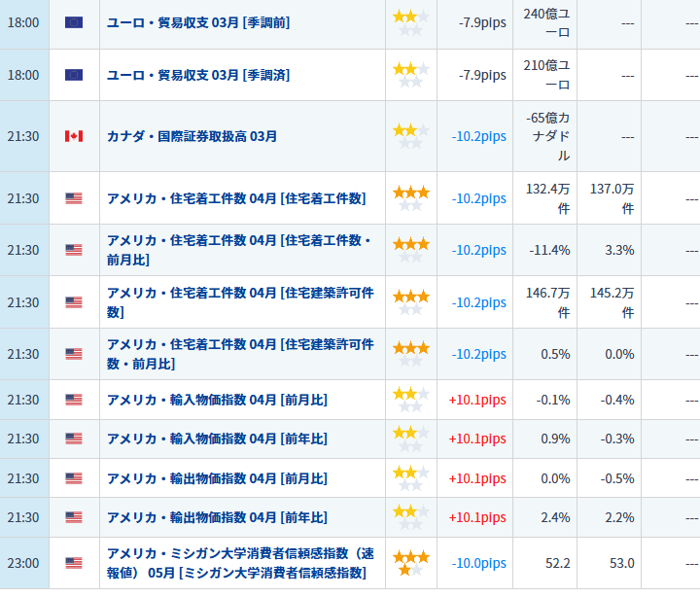Screen dimensions: 700x597
Task: Click the star rating for ミシガン大学消費者信頼感指数
Action: [x=410, y=563]
